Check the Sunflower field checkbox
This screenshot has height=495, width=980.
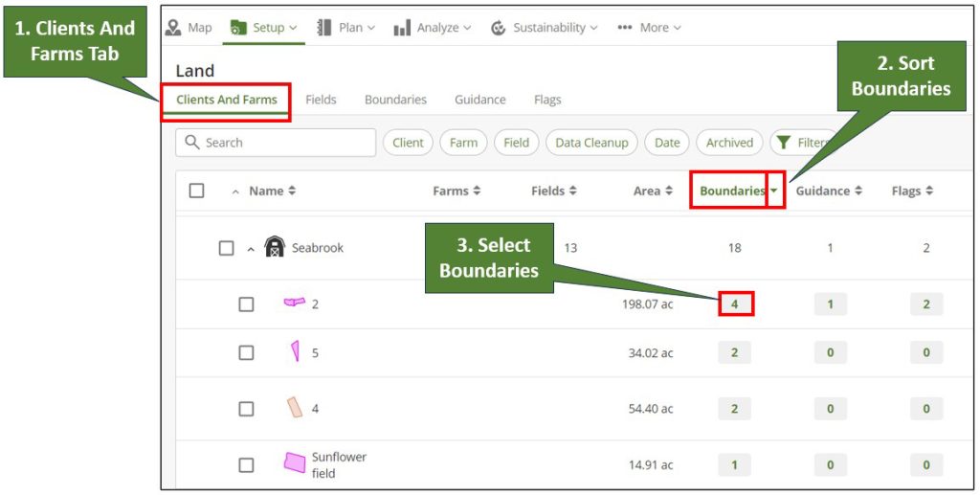click(x=246, y=465)
